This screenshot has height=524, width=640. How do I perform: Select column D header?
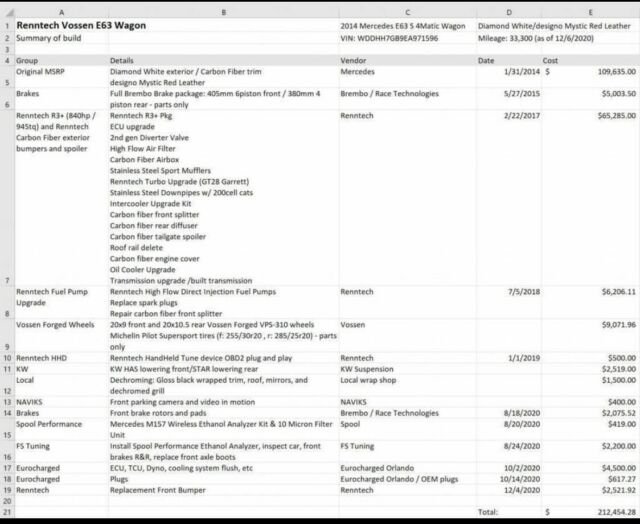[x=509, y=13]
